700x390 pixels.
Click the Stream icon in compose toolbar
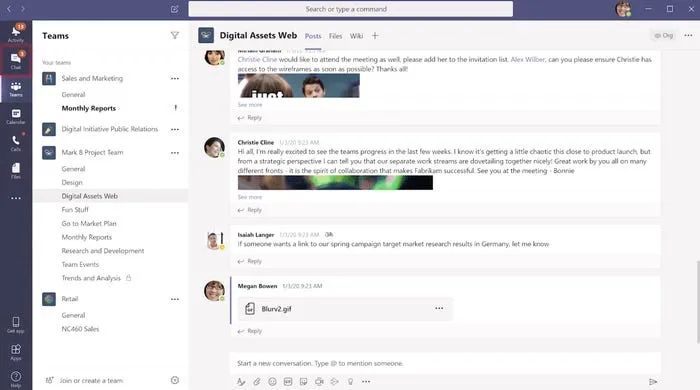[335, 382]
